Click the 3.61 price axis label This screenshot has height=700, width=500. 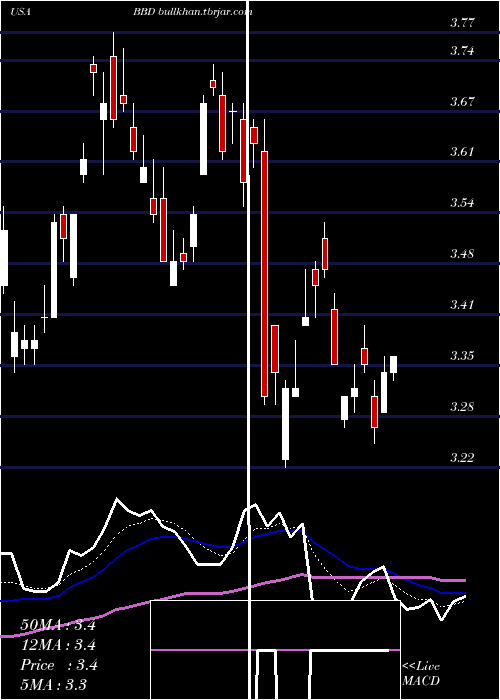click(x=462, y=152)
